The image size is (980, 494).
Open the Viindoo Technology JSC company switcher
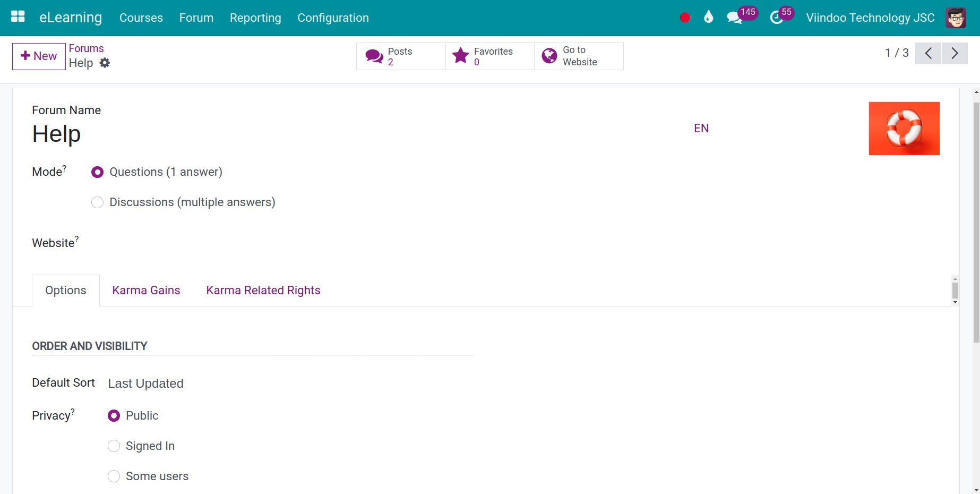[870, 18]
